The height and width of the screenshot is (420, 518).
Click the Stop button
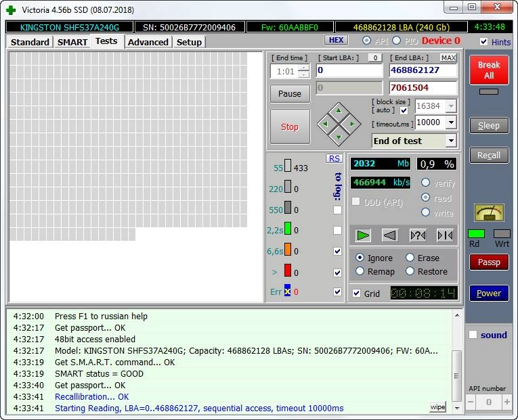(290, 126)
